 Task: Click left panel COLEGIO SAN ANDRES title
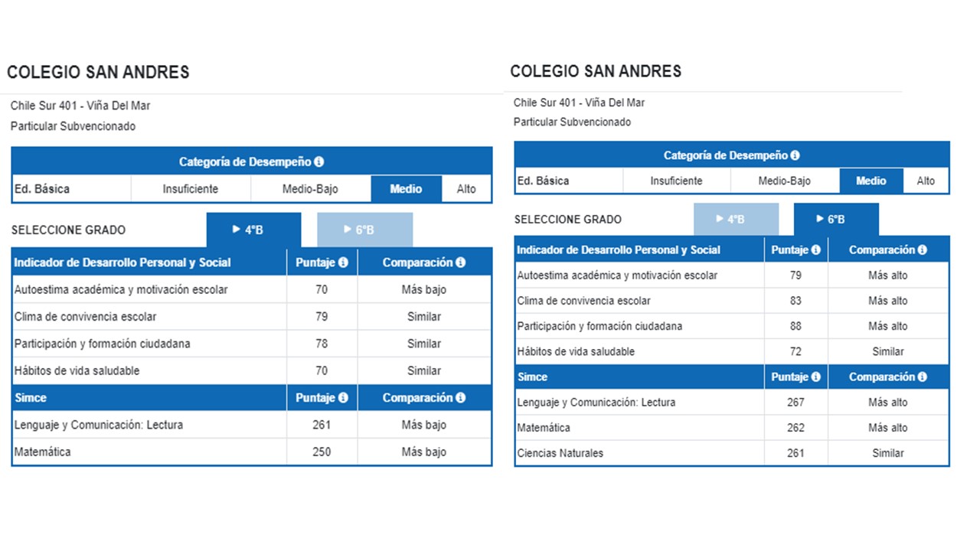tap(98, 73)
